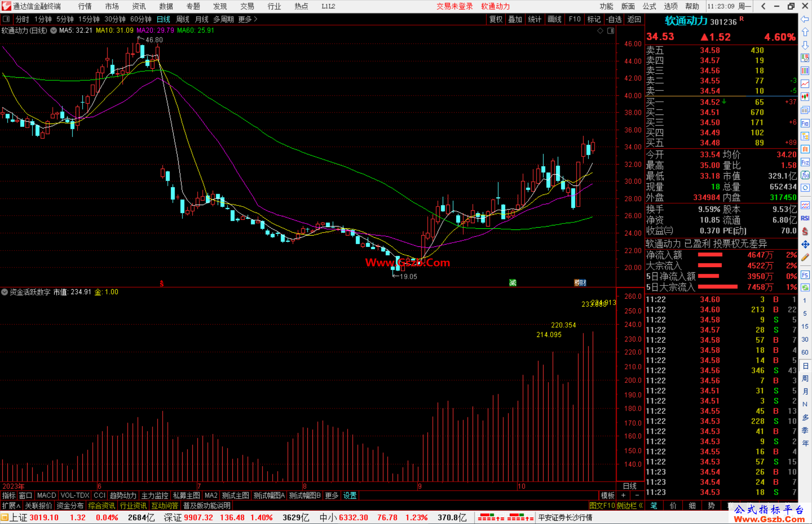Click the 统计 statistics button
Viewport: 812px width, 524px height.
(x=535, y=19)
